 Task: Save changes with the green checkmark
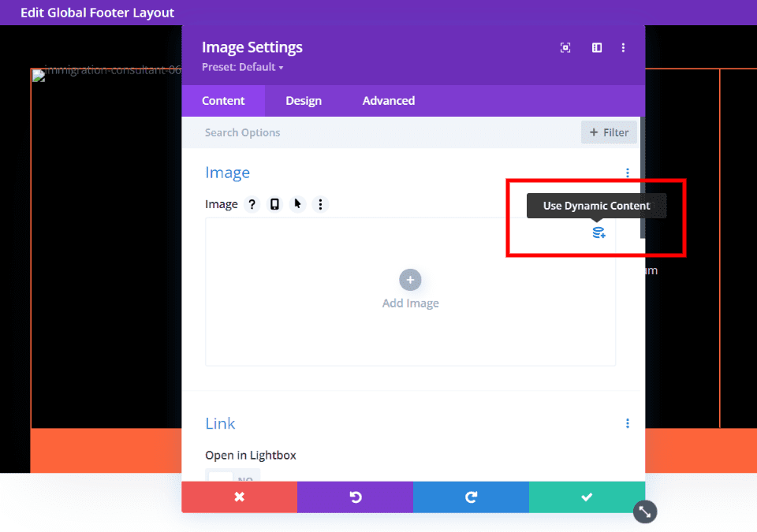tap(587, 497)
